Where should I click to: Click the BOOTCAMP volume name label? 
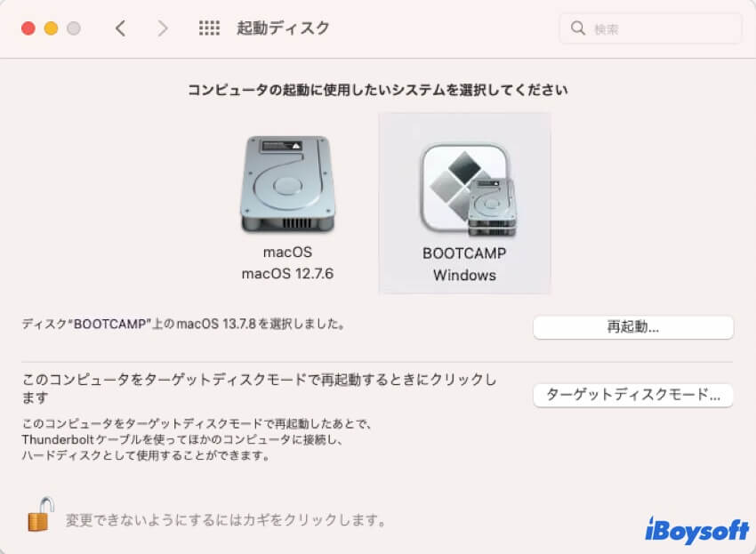(x=464, y=253)
